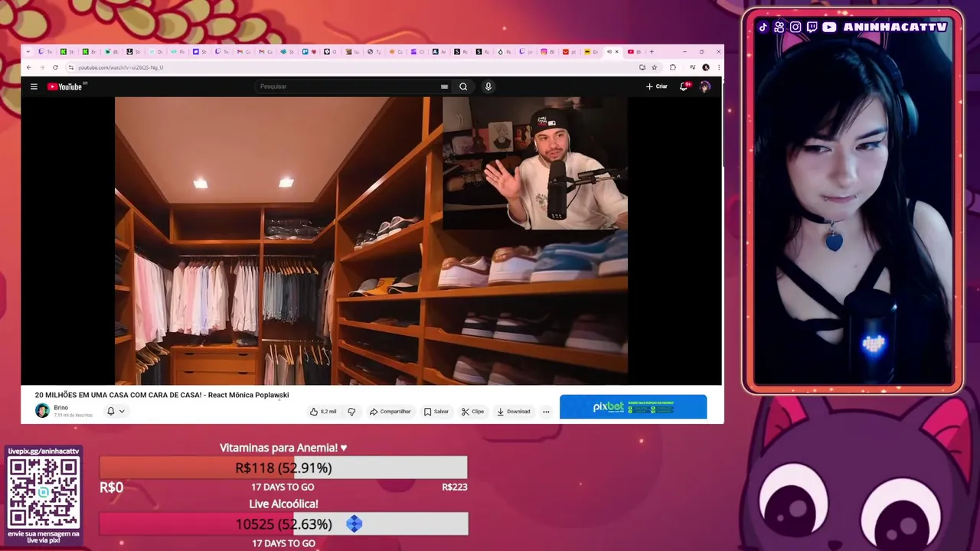The image size is (980, 551).
Task: Open the browser extensions puzzle icon
Action: click(x=673, y=67)
